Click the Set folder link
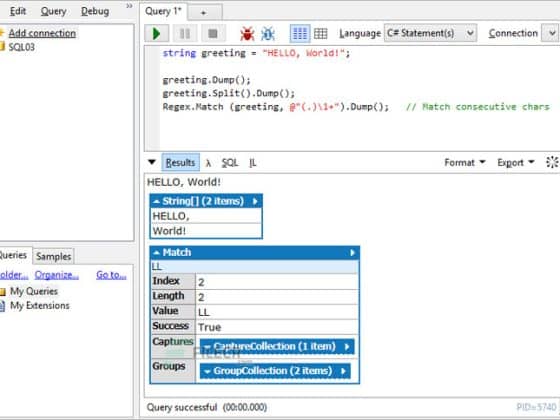 [x=14, y=275]
